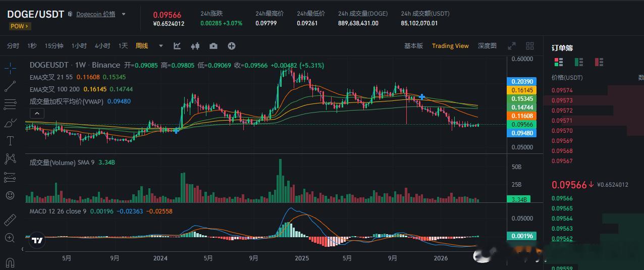Click the 价格(USDT) column header

pyautogui.click(x=567, y=78)
